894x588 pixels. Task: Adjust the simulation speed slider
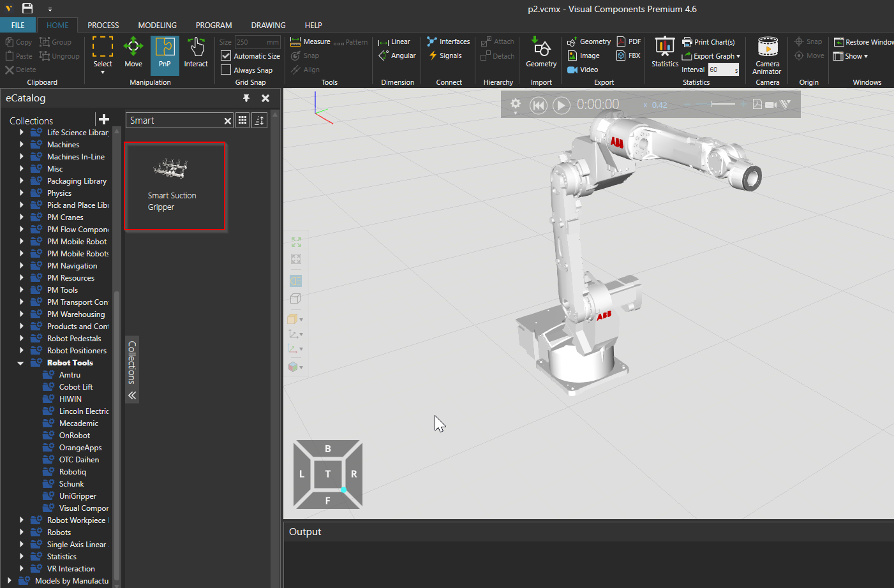click(722, 104)
